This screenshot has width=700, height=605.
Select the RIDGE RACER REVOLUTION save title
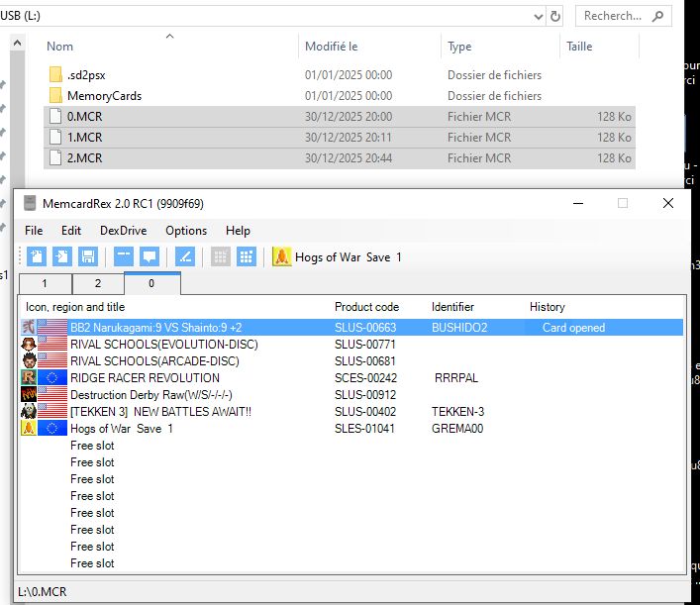pyautogui.click(x=146, y=377)
